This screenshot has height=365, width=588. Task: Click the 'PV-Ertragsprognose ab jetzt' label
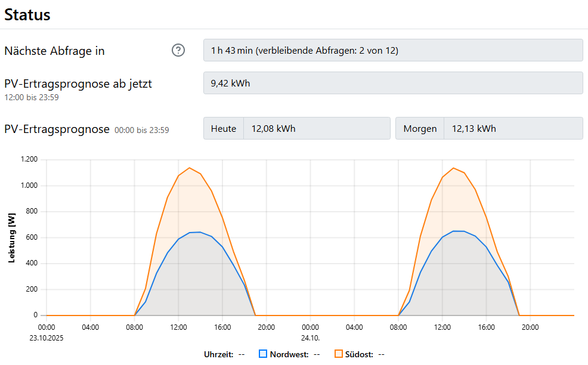click(x=78, y=83)
